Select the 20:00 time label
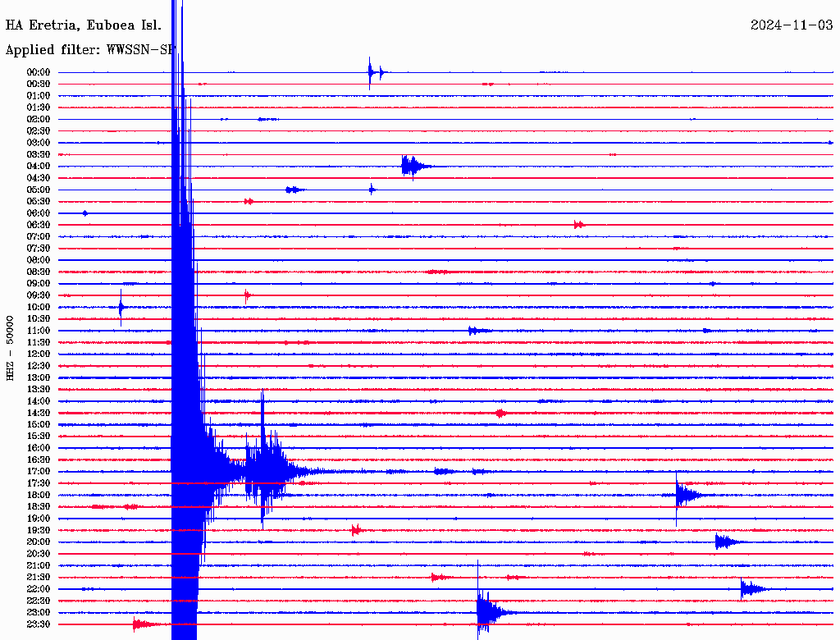Screen dimensions: 840x640 pos(39,542)
